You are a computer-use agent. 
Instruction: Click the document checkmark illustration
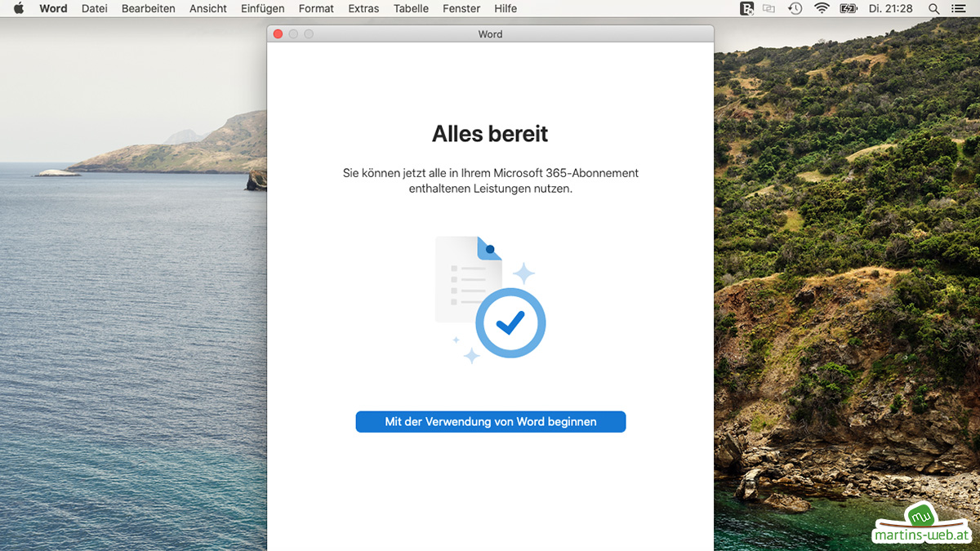coord(490,300)
